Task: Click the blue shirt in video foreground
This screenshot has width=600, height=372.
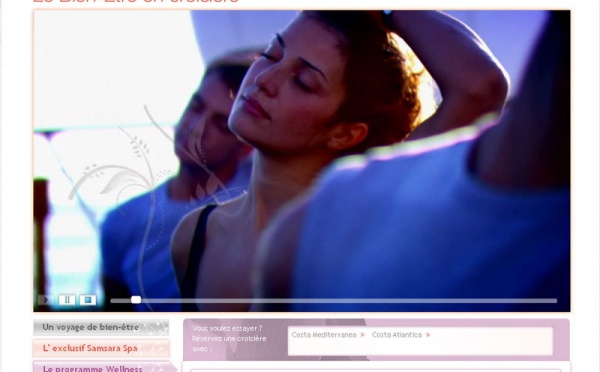Action: pyautogui.click(x=421, y=230)
